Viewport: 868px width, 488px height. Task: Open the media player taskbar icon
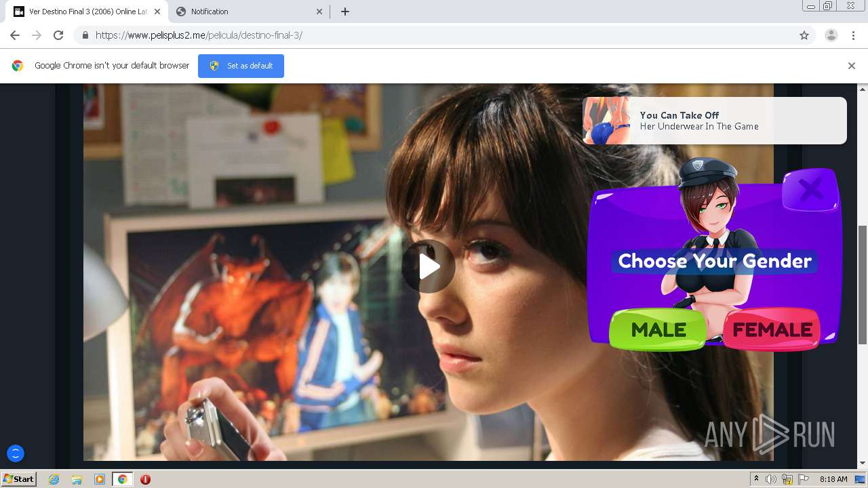[x=100, y=479]
